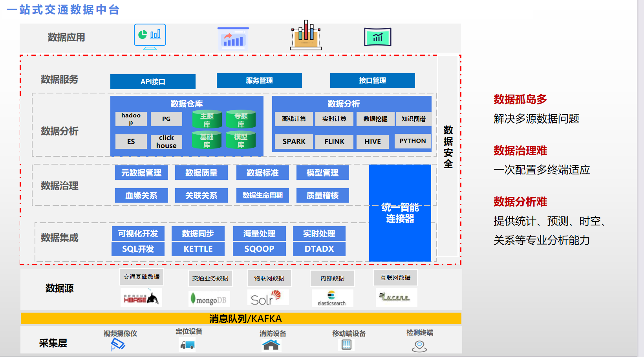Select the 主题库 database cylinder
This screenshot has height=357, width=644.
click(207, 119)
